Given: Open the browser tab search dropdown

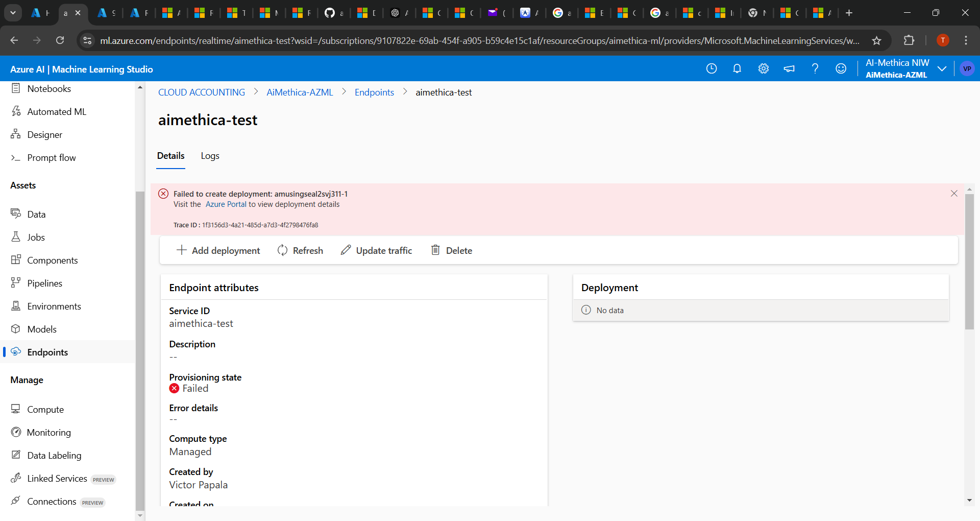Looking at the screenshot, I should (x=13, y=13).
